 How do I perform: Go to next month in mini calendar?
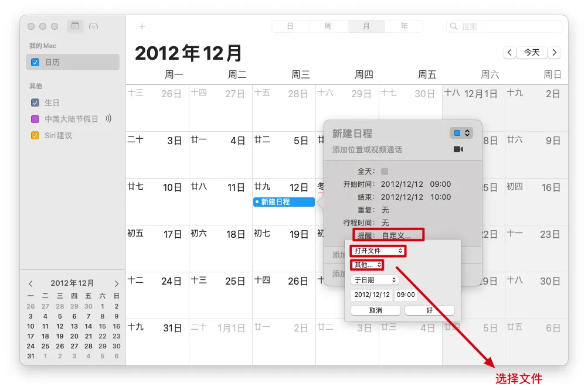point(116,283)
